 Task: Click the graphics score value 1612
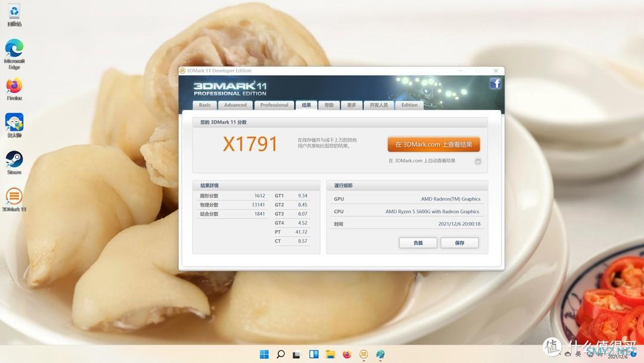coord(259,196)
